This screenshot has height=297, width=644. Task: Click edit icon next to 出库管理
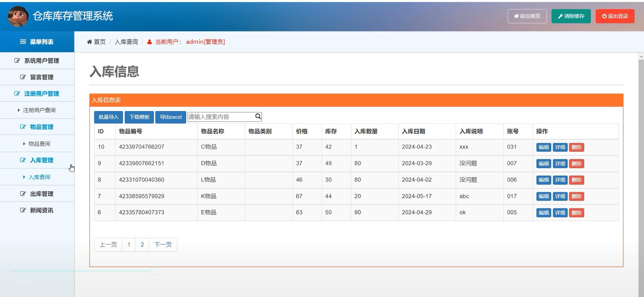pyautogui.click(x=23, y=193)
